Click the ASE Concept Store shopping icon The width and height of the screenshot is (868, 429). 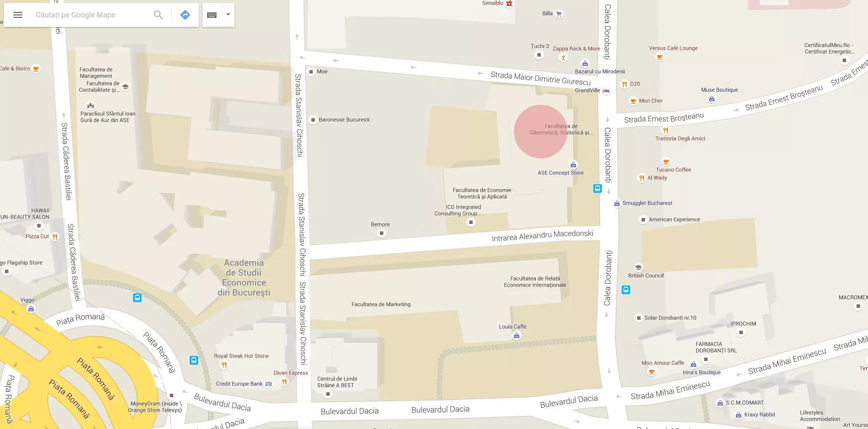574,164
